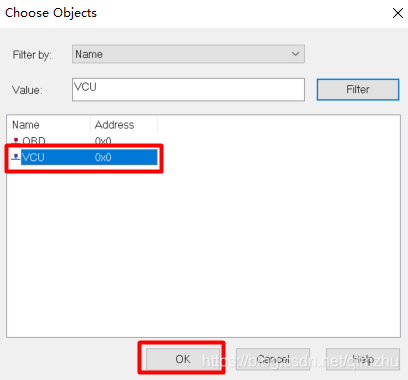Click blank area of object list
Image resolution: width=408 pixels, height=380 pixels.
point(233,250)
